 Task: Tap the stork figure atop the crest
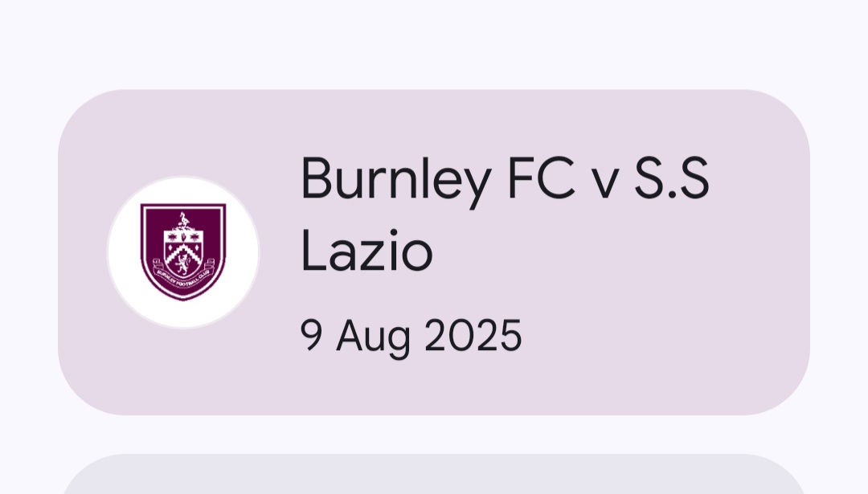coord(185,221)
